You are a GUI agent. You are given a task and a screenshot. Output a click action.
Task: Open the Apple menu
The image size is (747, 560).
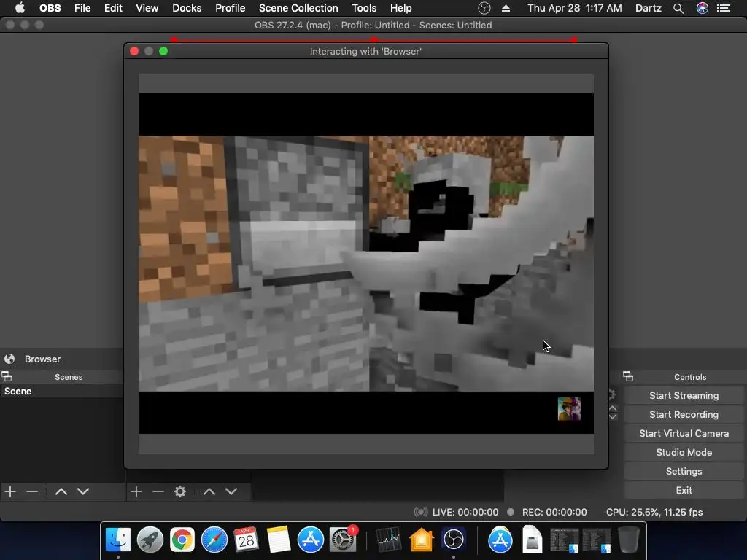coord(20,8)
